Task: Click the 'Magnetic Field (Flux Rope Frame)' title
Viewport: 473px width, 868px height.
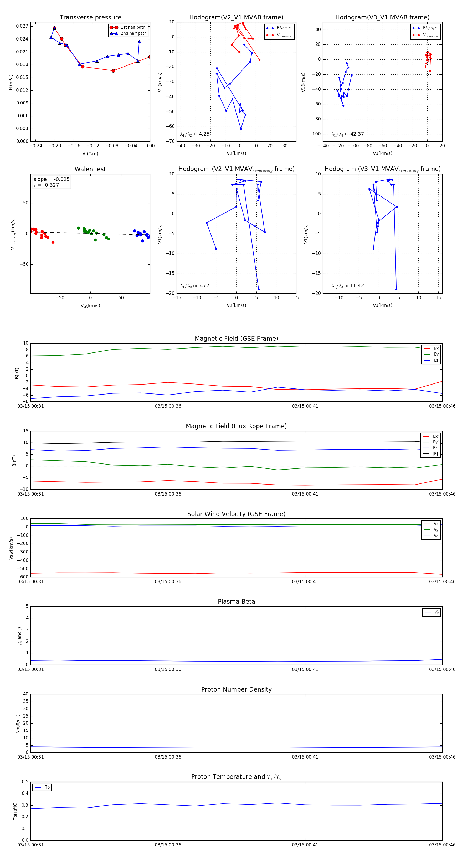Action: 236,426
